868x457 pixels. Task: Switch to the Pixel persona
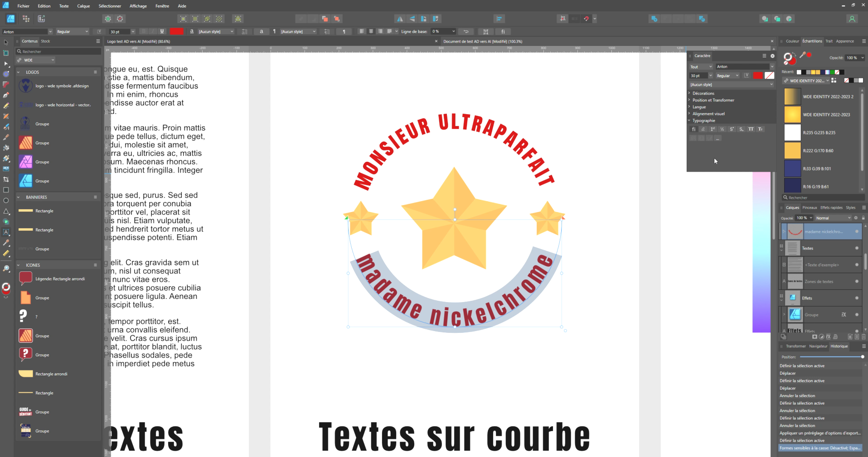click(26, 19)
